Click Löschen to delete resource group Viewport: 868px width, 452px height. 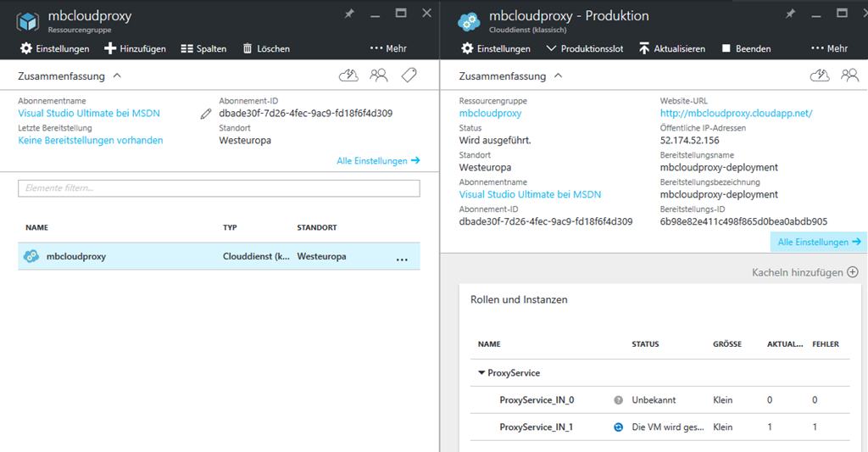[x=266, y=48]
